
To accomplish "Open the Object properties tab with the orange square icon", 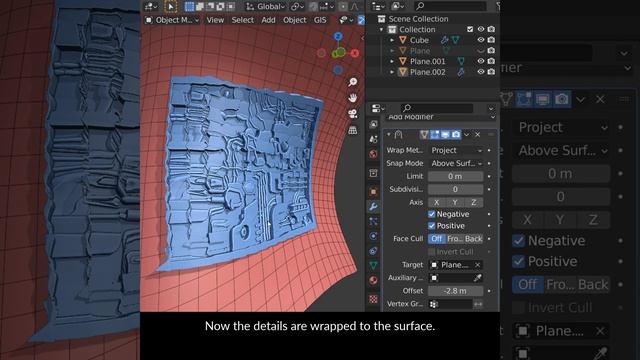I will click(x=373, y=191).
